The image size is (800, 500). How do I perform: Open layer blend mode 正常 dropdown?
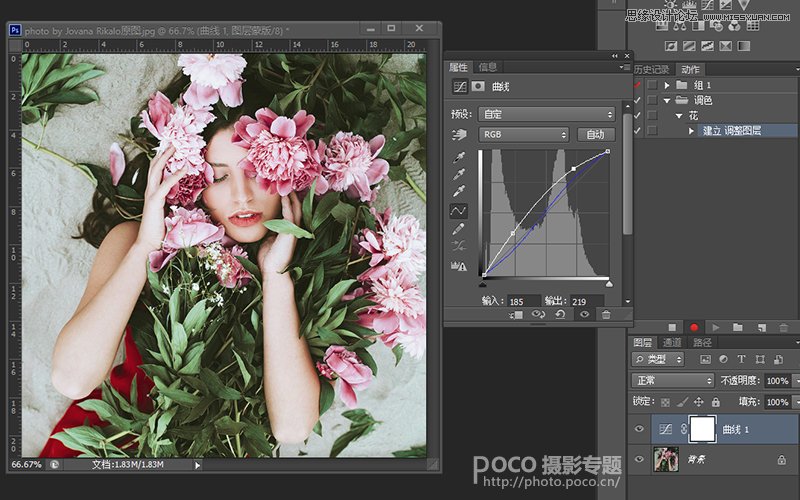pos(673,381)
